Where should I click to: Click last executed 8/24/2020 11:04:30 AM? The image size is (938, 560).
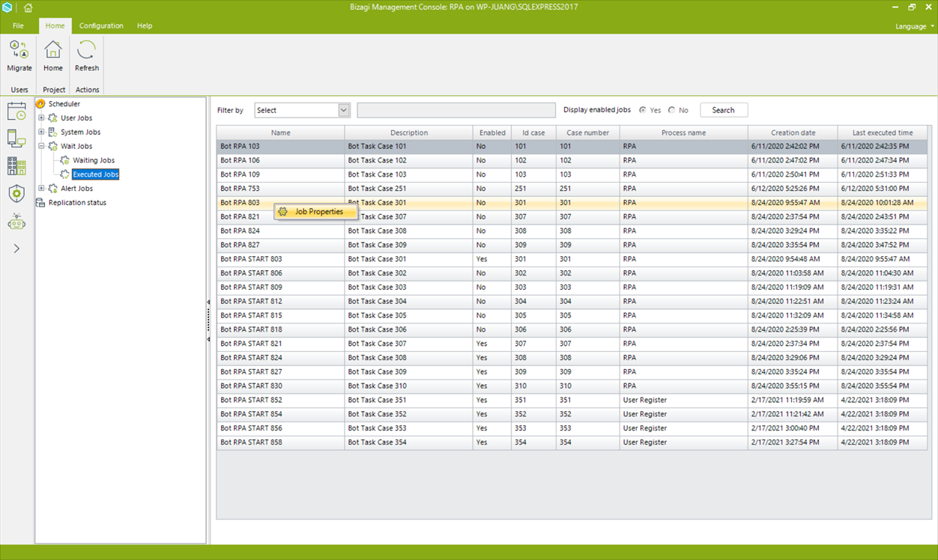[883, 273]
